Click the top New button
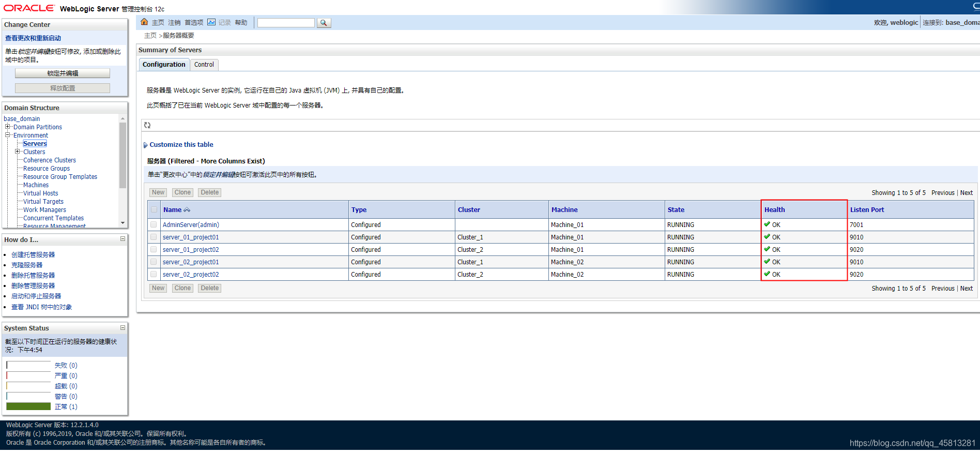Screen dimensions: 980x453 pyautogui.click(x=158, y=192)
